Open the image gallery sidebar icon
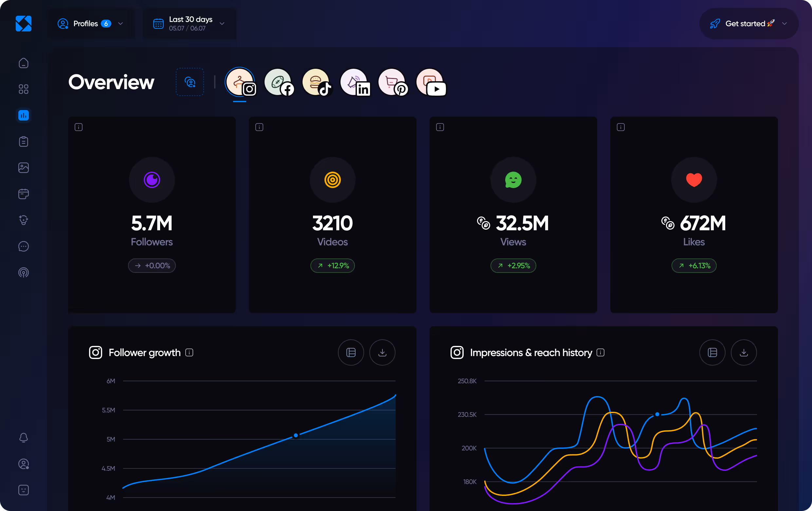The image size is (812, 511). 24,168
